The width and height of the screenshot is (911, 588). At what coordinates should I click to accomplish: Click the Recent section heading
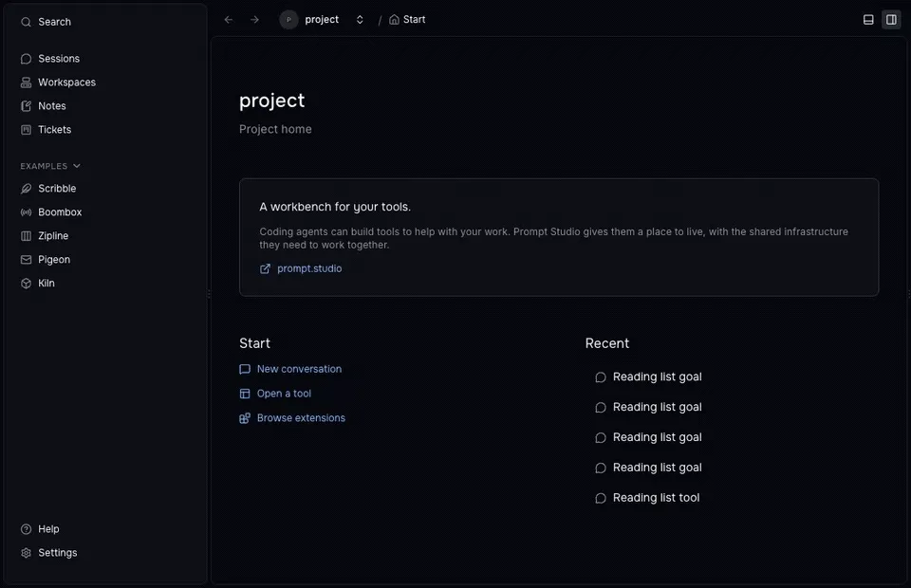607,343
